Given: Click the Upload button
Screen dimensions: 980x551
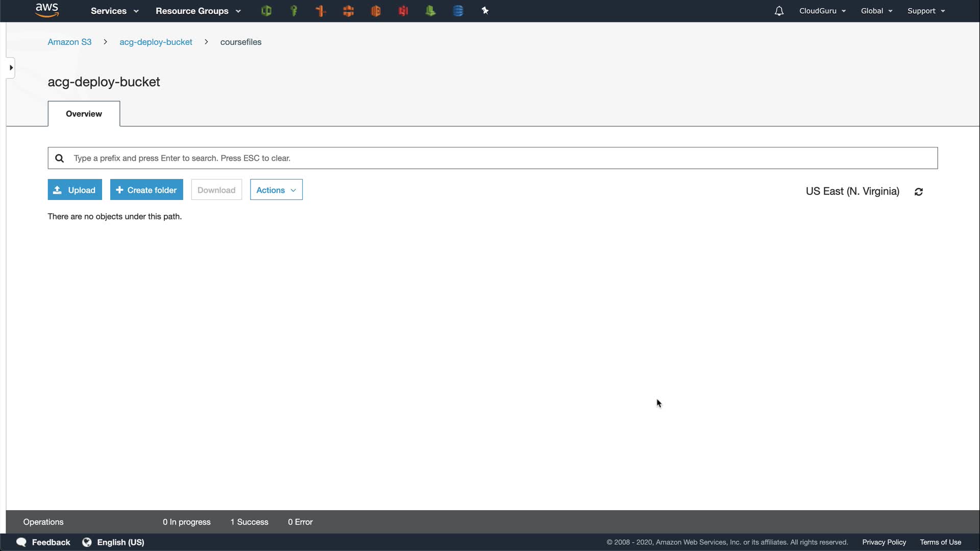Looking at the screenshot, I should pyautogui.click(x=75, y=190).
